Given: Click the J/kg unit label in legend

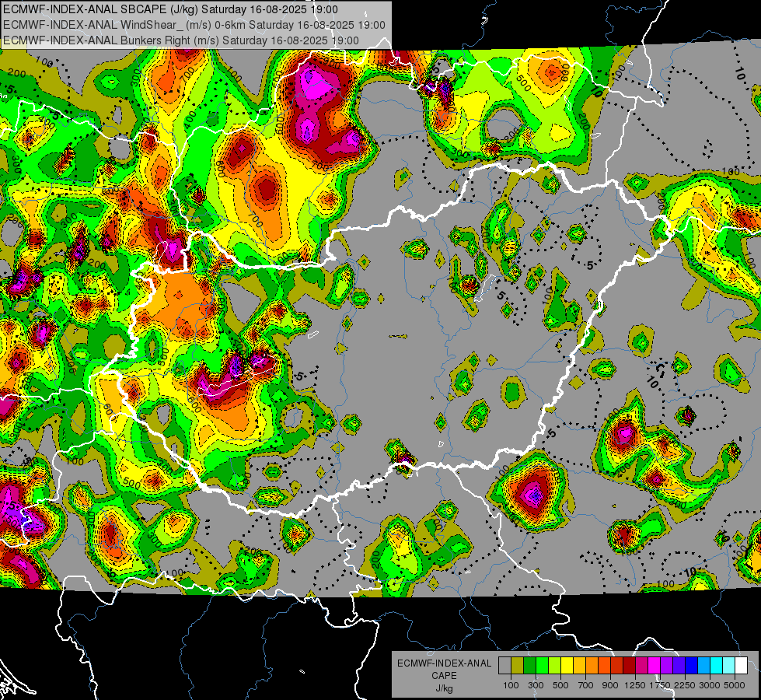Looking at the screenshot, I should [x=444, y=688].
